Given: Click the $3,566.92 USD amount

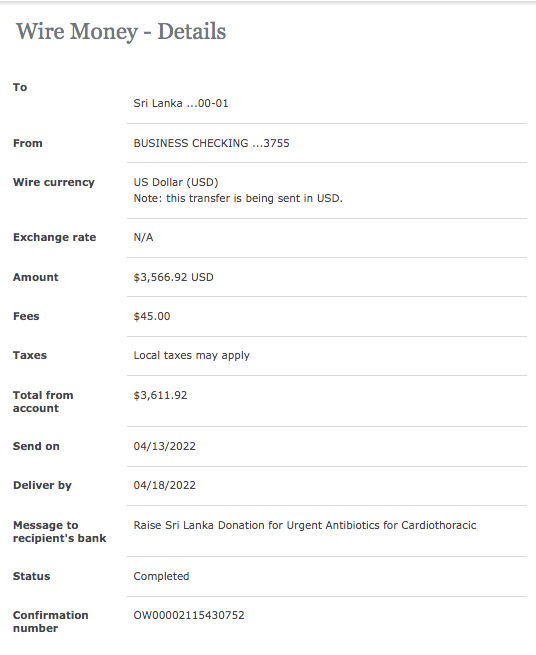Looking at the screenshot, I should click(x=173, y=277).
